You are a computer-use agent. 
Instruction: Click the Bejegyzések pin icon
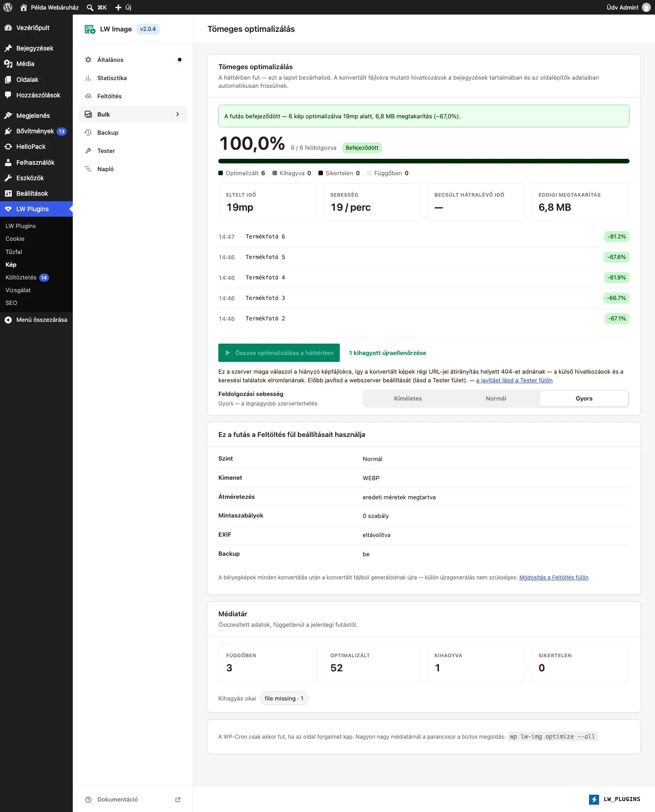coord(8,48)
